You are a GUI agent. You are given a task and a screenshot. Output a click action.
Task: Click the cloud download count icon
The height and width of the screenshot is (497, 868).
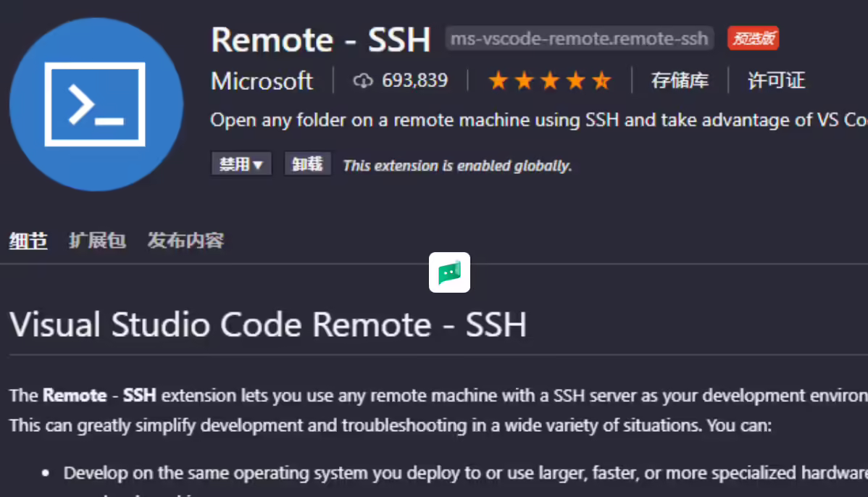coord(363,81)
